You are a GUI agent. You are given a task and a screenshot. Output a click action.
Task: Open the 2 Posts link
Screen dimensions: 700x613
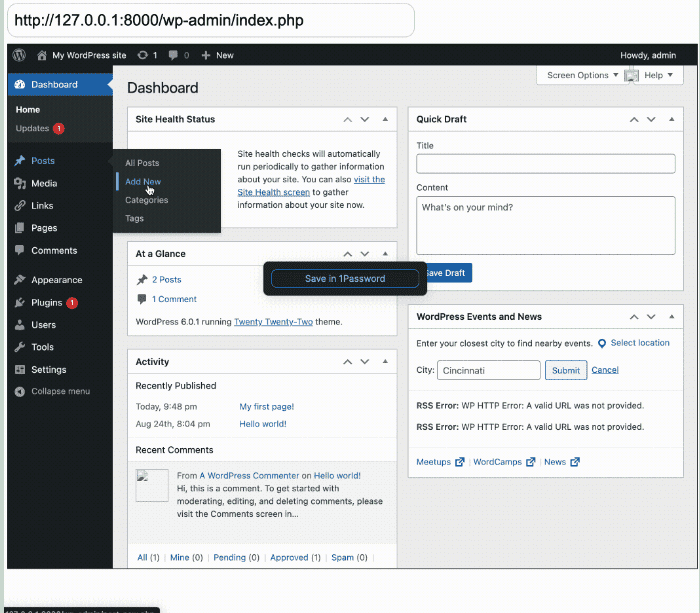(167, 279)
